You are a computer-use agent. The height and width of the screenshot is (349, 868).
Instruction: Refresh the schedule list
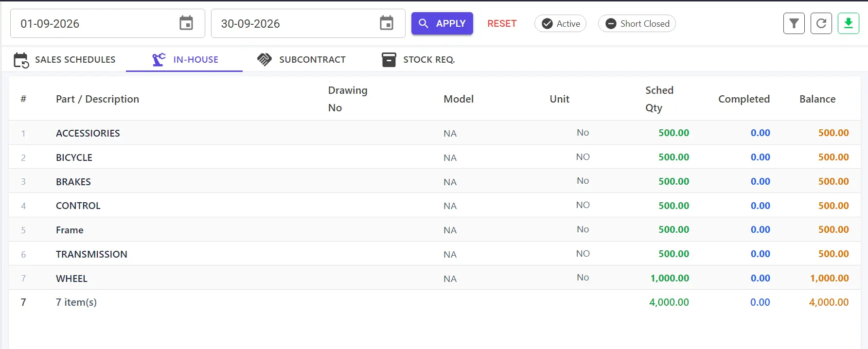point(821,23)
